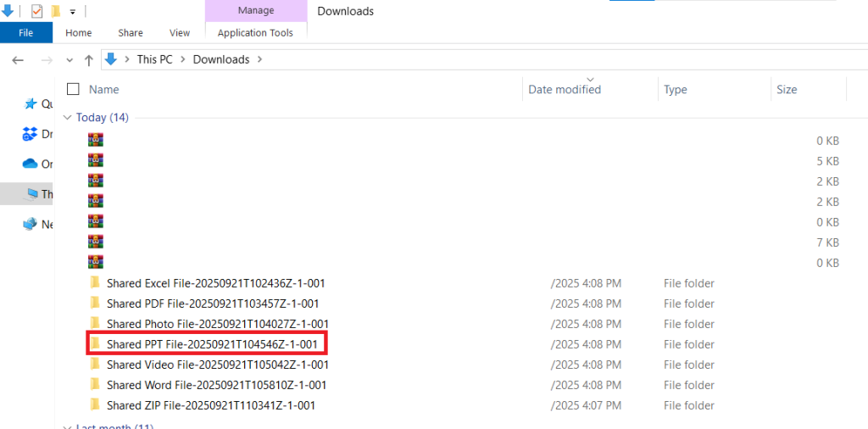Collapse the Today (14) group
868x429 pixels.
point(68,118)
